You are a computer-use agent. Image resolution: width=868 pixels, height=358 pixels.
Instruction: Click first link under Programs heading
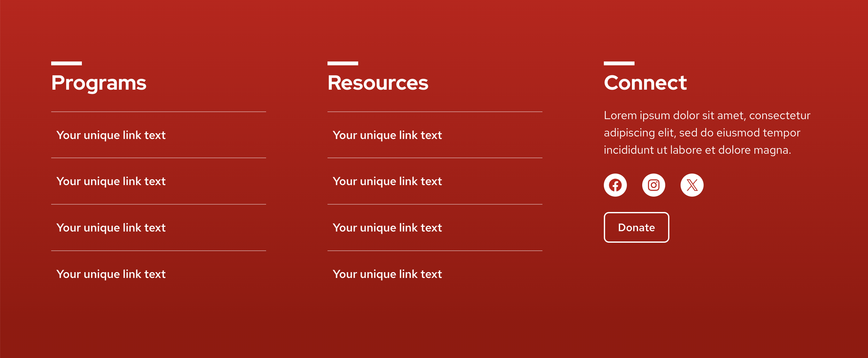(111, 135)
